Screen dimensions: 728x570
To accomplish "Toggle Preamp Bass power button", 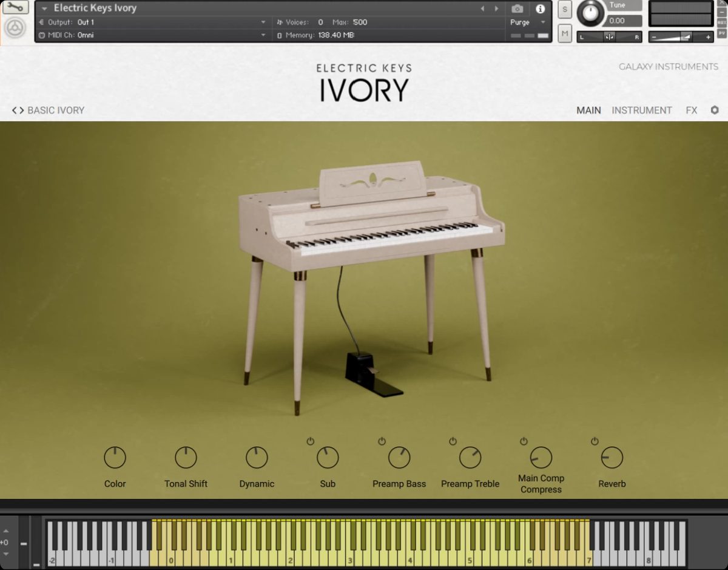I will [382, 441].
